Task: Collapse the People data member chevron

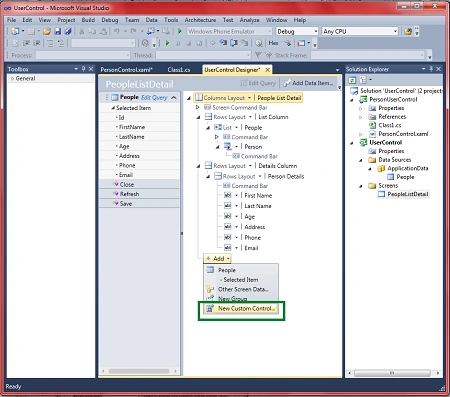Action: pos(174,98)
